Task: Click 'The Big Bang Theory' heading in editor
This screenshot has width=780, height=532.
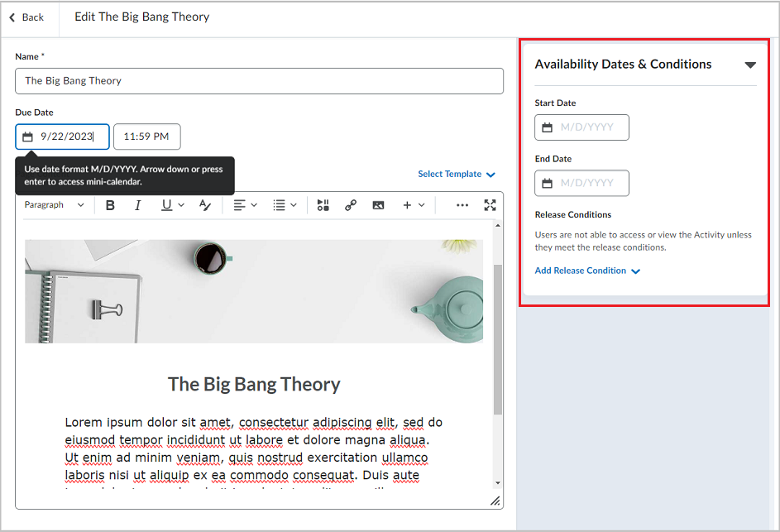Action: pyautogui.click(x=254, y=385)
